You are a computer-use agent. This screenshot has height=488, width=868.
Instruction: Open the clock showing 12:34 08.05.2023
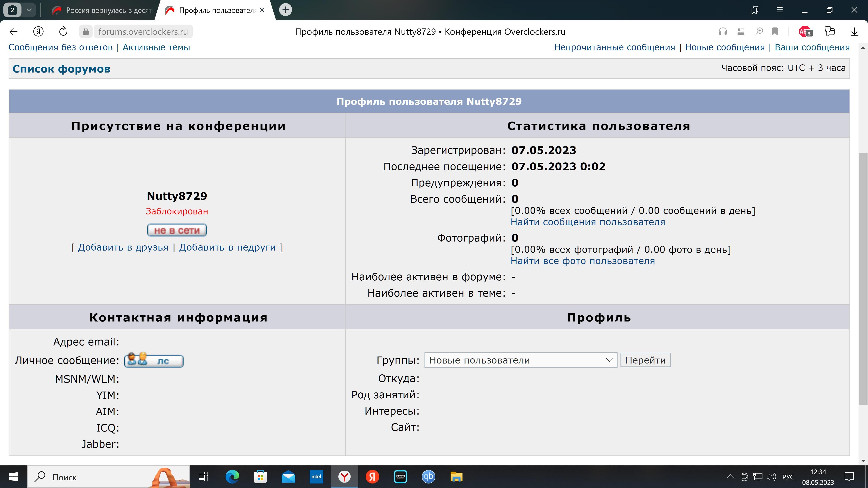tap(818, 477)
